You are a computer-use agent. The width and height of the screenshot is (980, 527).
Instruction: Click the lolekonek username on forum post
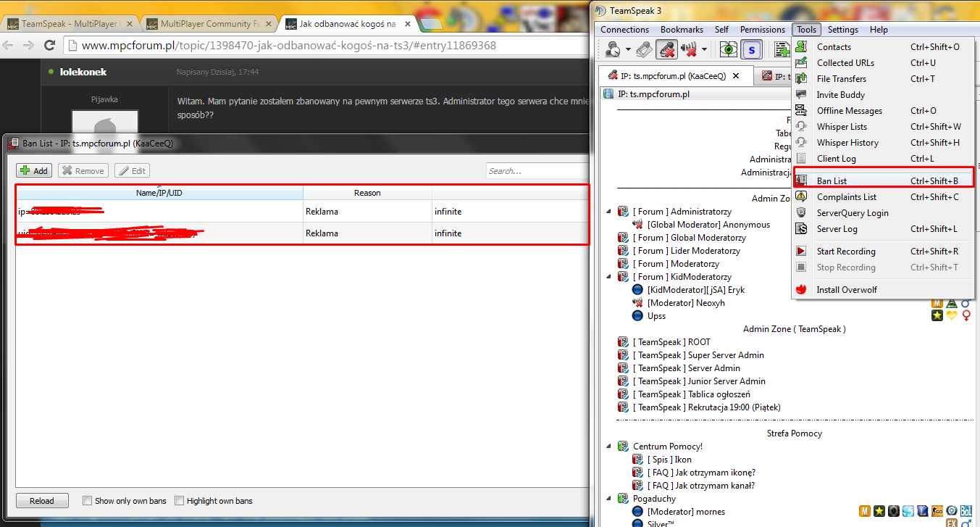point(82,72)
